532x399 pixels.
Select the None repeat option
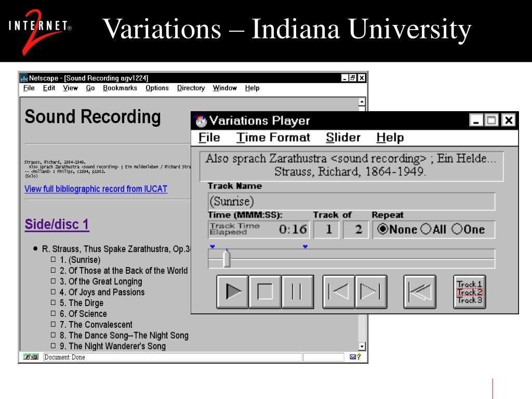[397, 229]
